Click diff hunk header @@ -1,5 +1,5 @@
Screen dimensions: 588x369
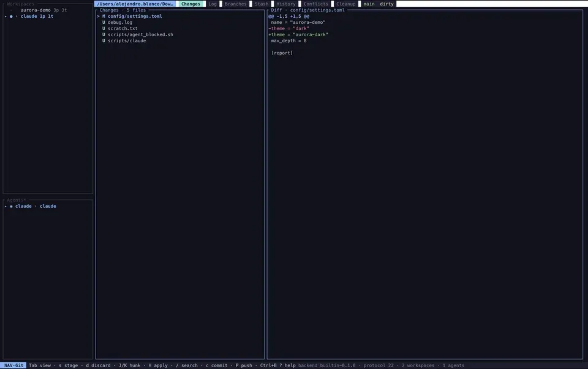(x=288, y=16)
